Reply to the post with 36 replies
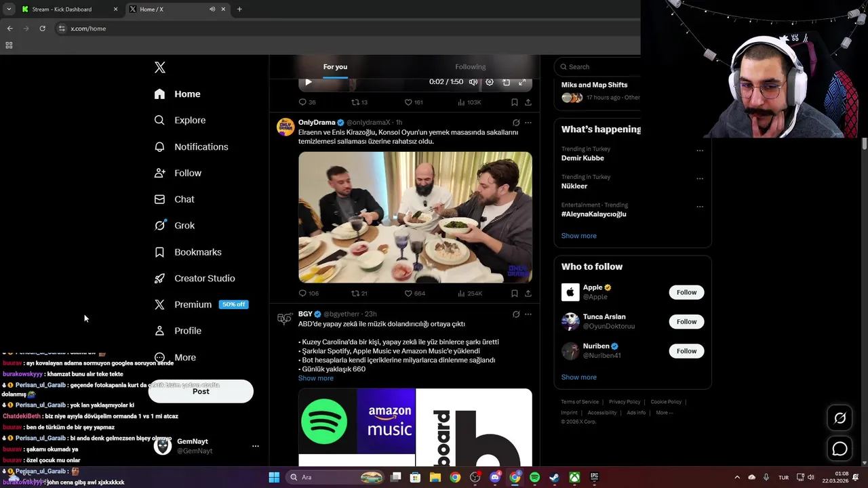This screenshot has width=868, height=488. (x=307, y=102)
